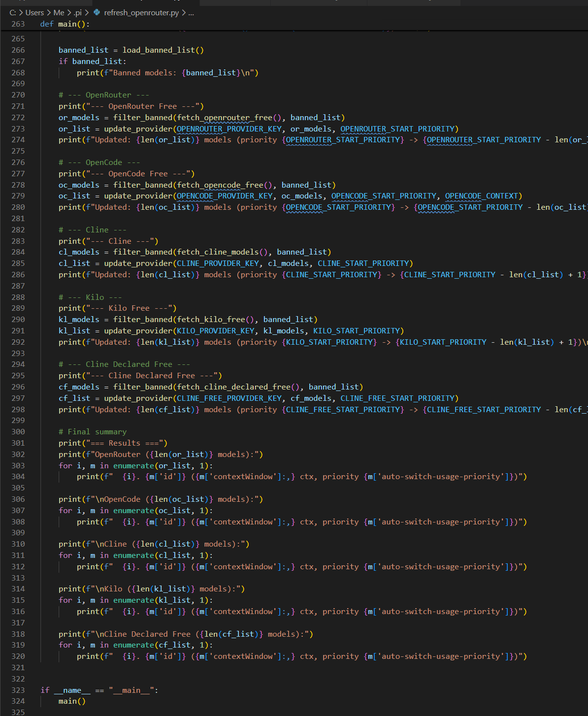Click "CLINE_FREE_PROVIDER_KEY" on line 297
This screenshot has width=588, height=716.
[229, 398]
